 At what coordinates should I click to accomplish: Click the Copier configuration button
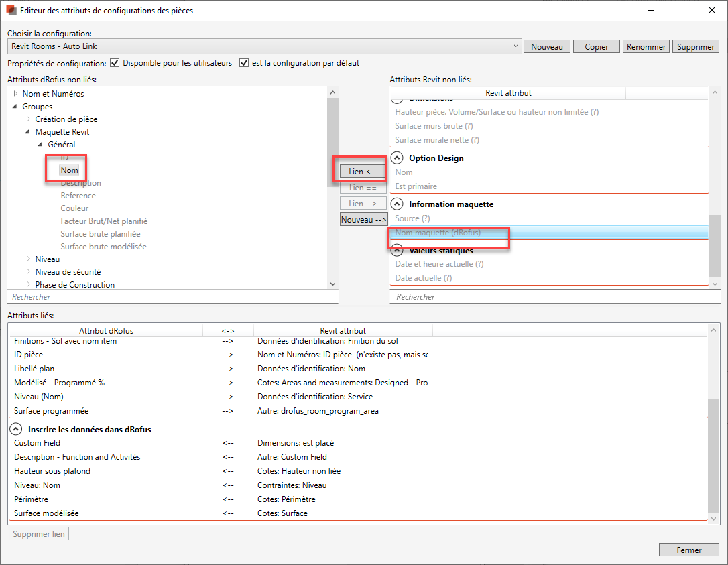(596, 47)
